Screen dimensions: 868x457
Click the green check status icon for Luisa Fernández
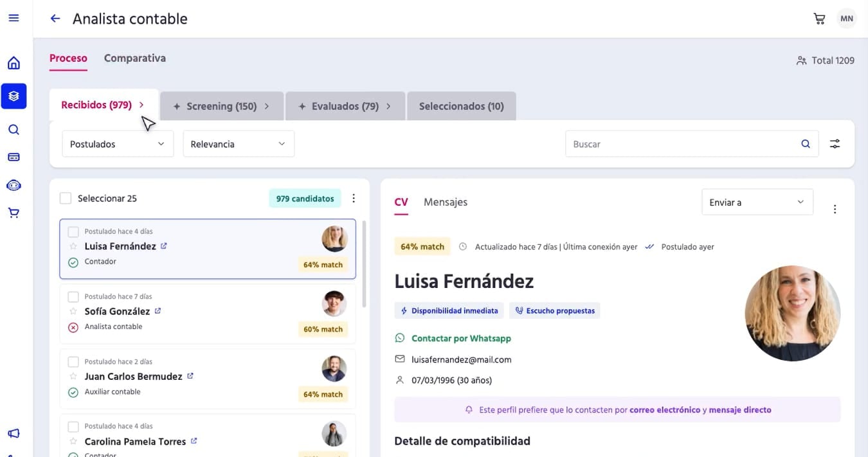[73, 262]
